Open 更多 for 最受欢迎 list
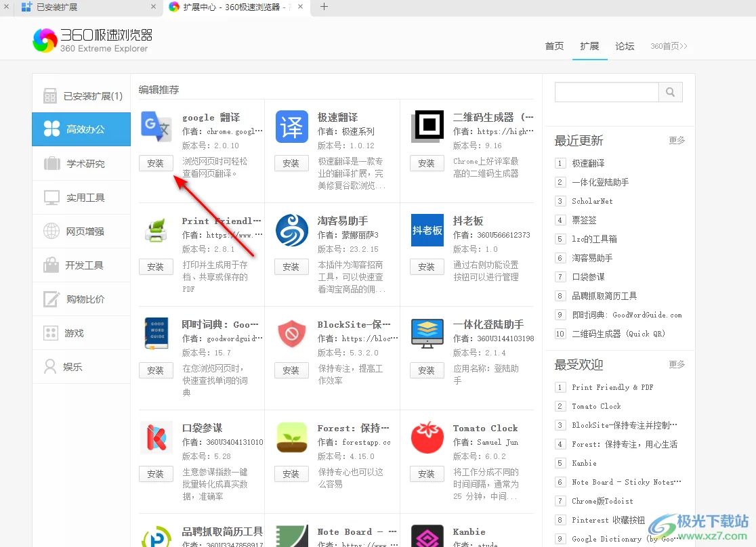Viewport: 756px width, 547px height. pos(677,364)
